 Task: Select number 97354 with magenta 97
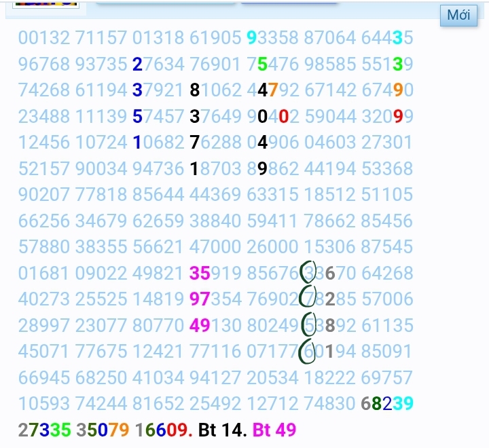point(215,299)
